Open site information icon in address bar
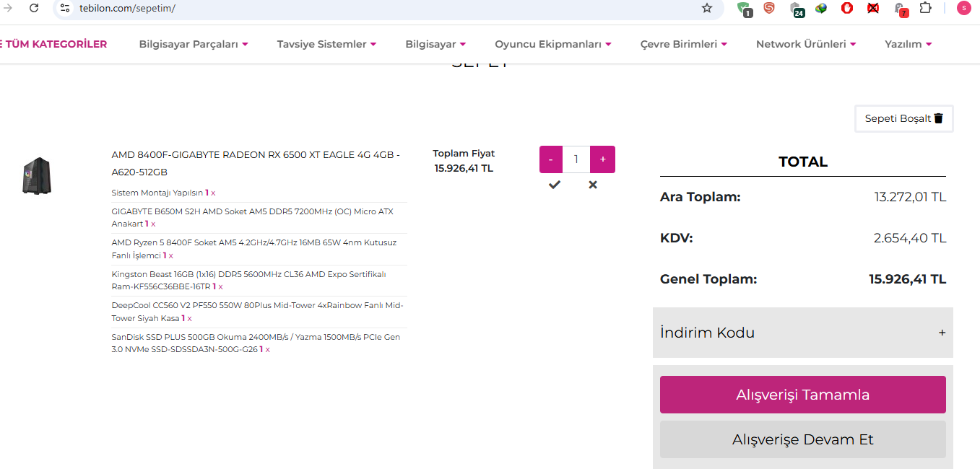980x474 pixels. pos(65,8)
